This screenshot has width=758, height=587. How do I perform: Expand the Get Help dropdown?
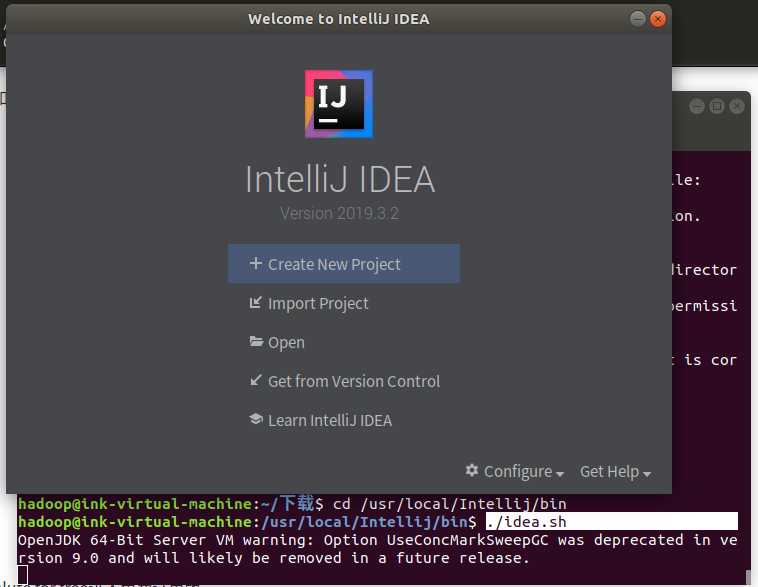615,471
